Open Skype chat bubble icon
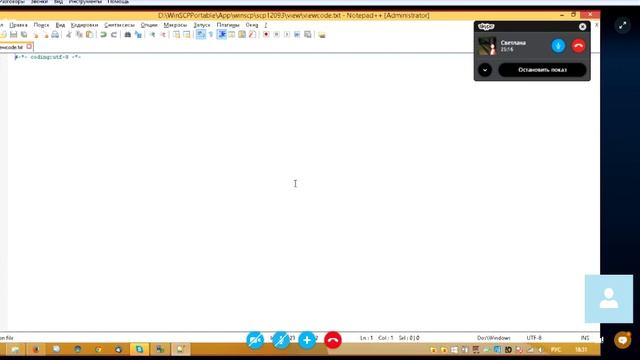The height and width of the screenshot is (360, 640). [x=623, y=340]
